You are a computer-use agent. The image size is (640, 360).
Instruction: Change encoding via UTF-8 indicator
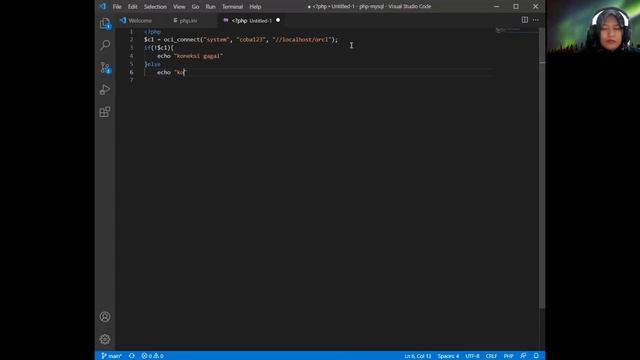coord(472,356)
